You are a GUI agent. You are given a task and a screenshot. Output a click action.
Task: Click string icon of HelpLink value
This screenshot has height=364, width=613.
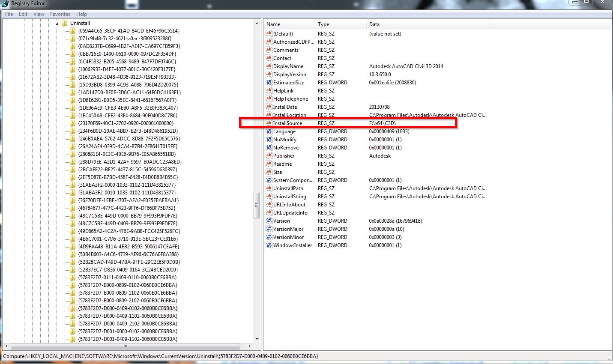[x=269, y=90]
